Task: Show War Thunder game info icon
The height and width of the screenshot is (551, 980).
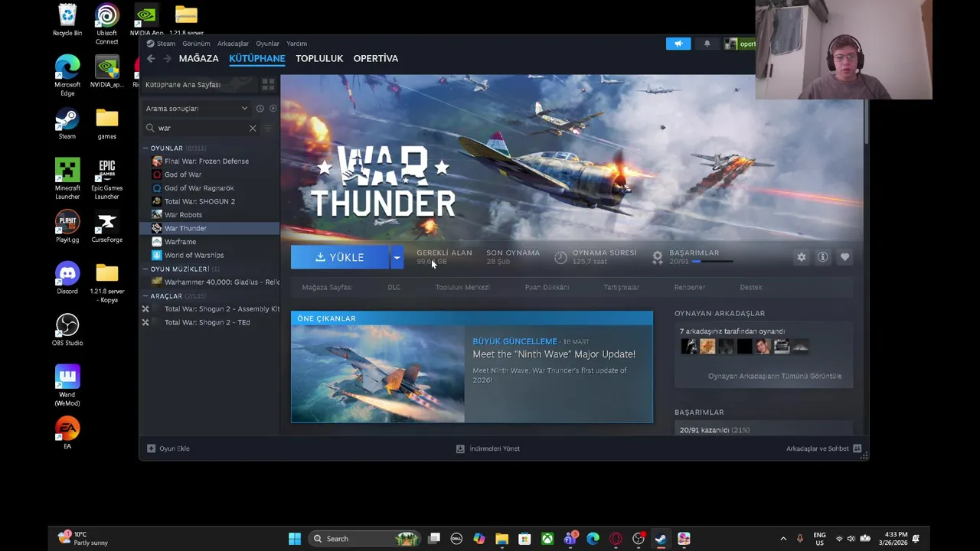Action: coord(822,257)
